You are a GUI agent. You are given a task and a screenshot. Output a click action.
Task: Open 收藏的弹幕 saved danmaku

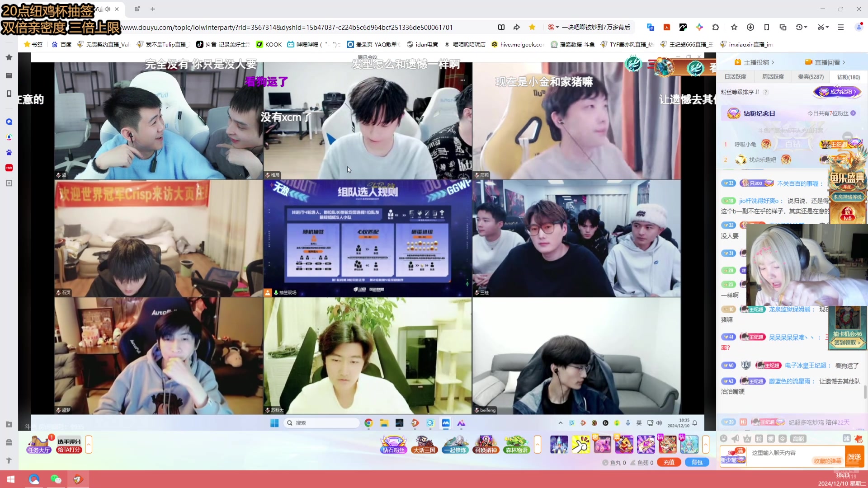pyautogui.click(x=828, y=461)
